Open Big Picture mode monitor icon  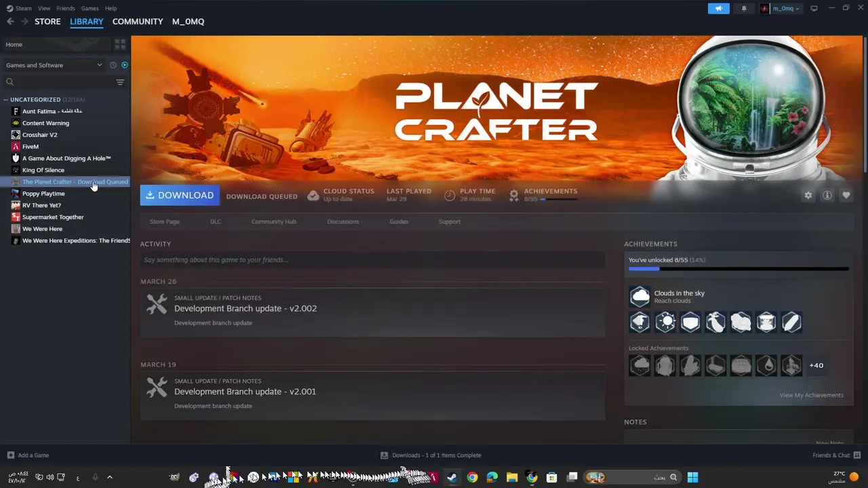click(814, 8)
